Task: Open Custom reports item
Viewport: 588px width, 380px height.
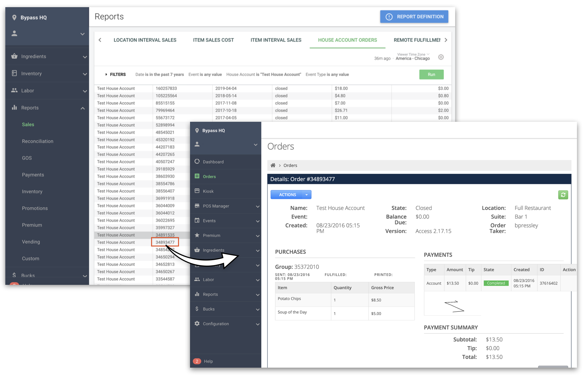Action: pyautogui.click(x=31, y=259)
